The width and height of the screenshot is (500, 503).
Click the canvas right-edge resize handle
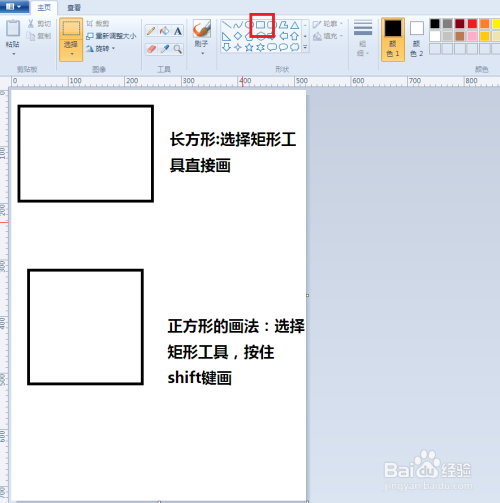coord(307,295)
